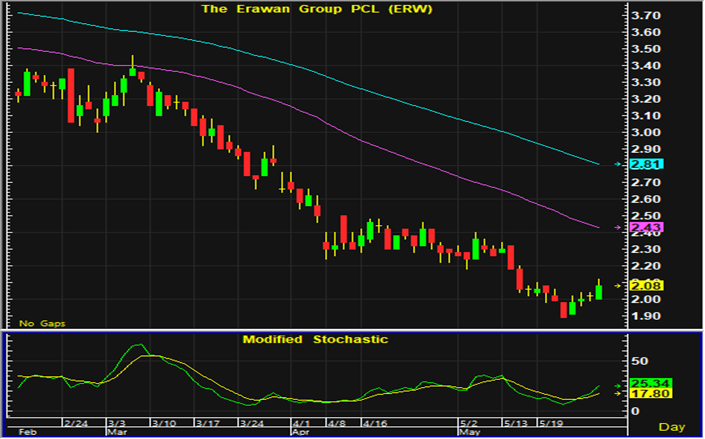Click the yellow arrow beside 2.08
Image resolution: width=705 pixels, height=439 pixels.
click(x=618, y=286)
